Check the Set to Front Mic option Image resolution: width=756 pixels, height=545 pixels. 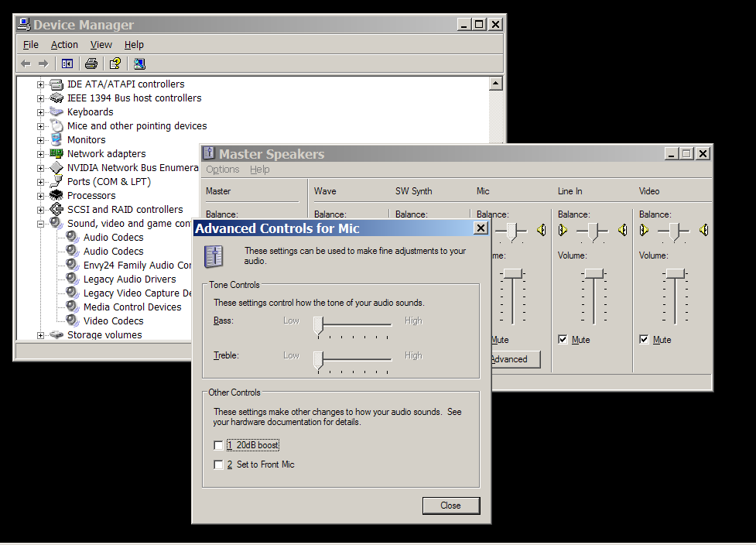point(218,464)
